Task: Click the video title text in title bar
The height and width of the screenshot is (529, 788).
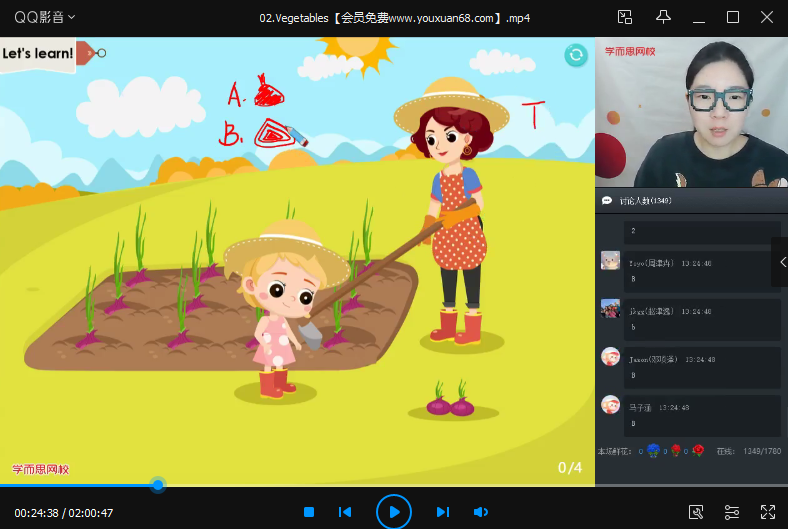Action: (396, 17)
